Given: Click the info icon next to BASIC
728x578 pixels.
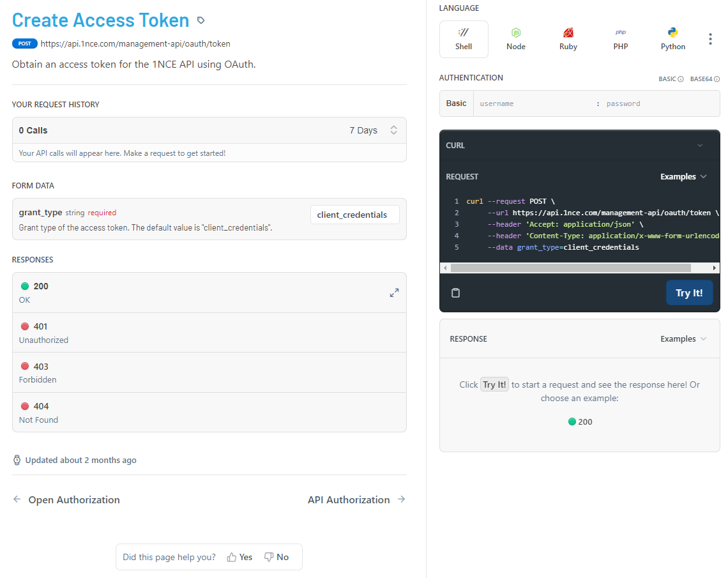Looking at the screenshot, I should (681, 79).
